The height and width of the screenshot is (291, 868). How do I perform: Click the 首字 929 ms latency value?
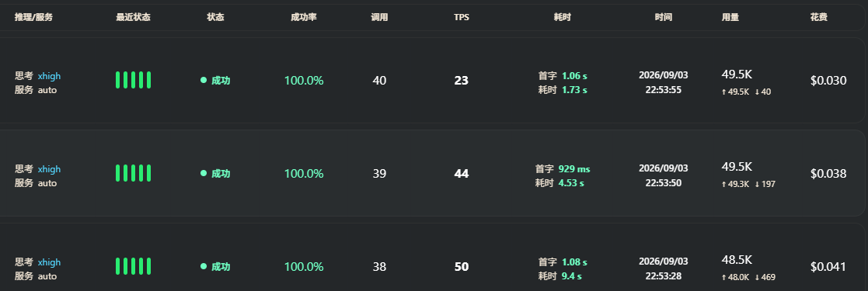(563, 168)
